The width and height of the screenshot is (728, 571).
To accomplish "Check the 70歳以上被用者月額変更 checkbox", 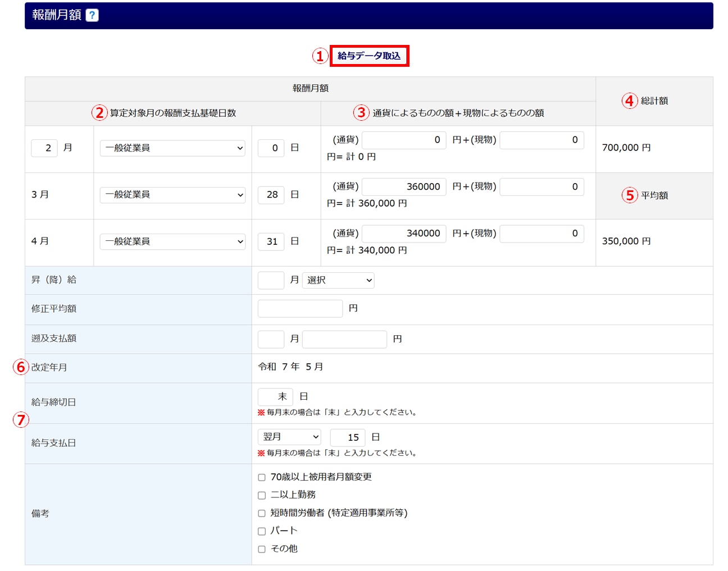I will coord(262,477).
